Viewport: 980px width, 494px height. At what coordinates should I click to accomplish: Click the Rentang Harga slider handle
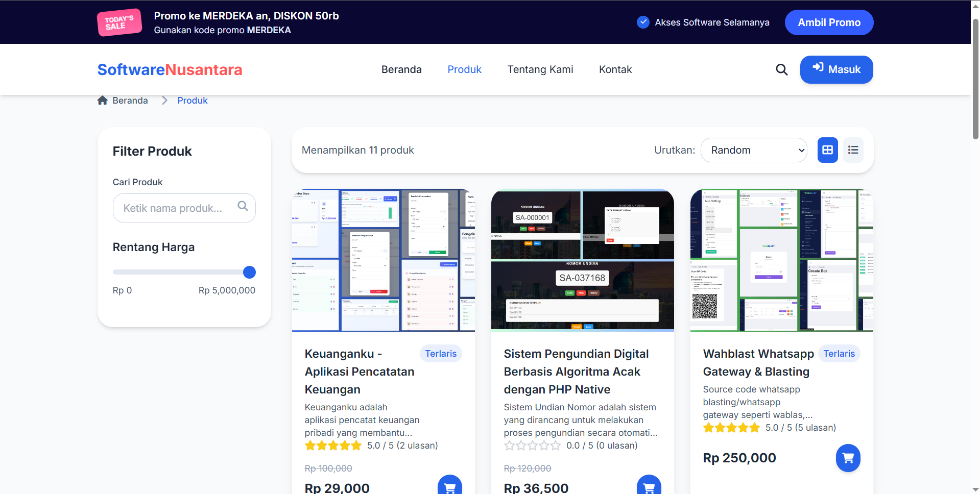(x=249, y=273)
